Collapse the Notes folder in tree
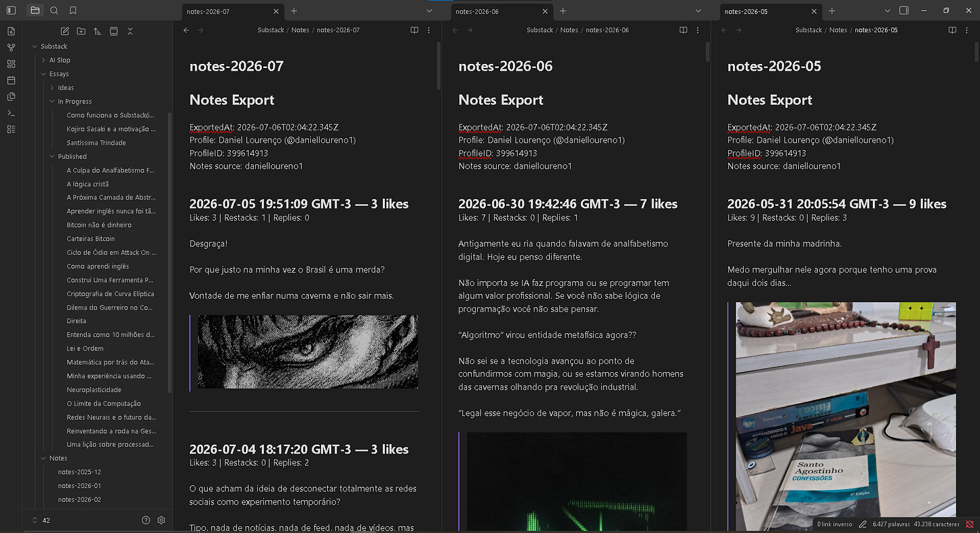The width and height of the screenshot is (980, 533). (43, 458)
